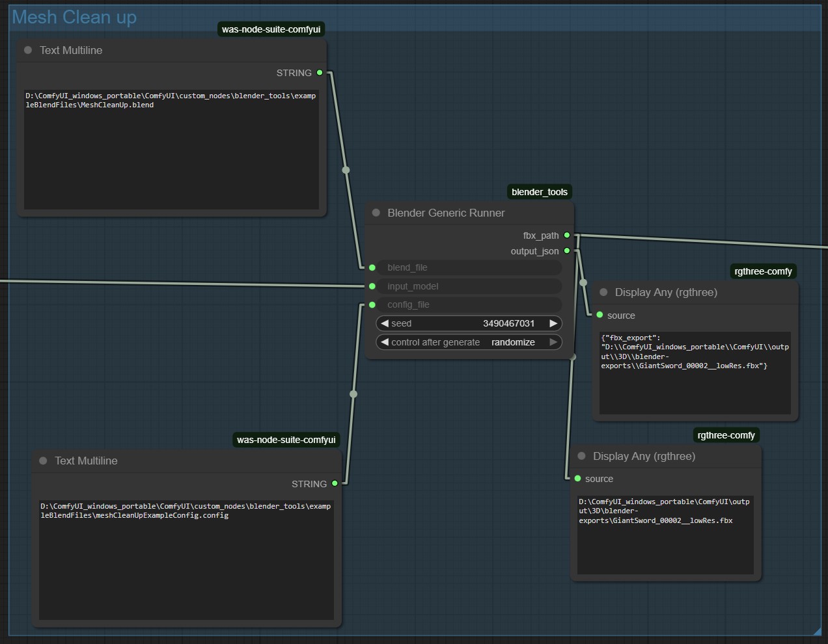Click the output_json output port
The height and width of the screenshot is (644, 828).
pos(567,250)
